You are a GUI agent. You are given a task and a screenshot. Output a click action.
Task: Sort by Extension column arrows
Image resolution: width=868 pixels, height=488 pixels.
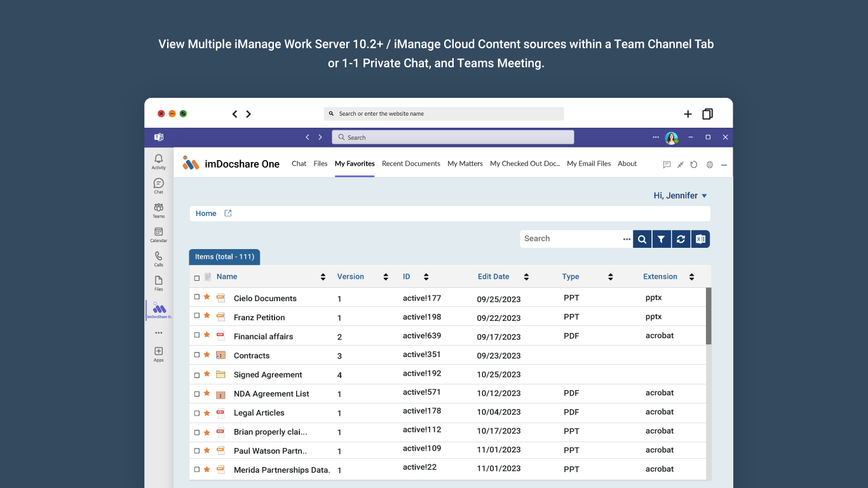[691, 277]
